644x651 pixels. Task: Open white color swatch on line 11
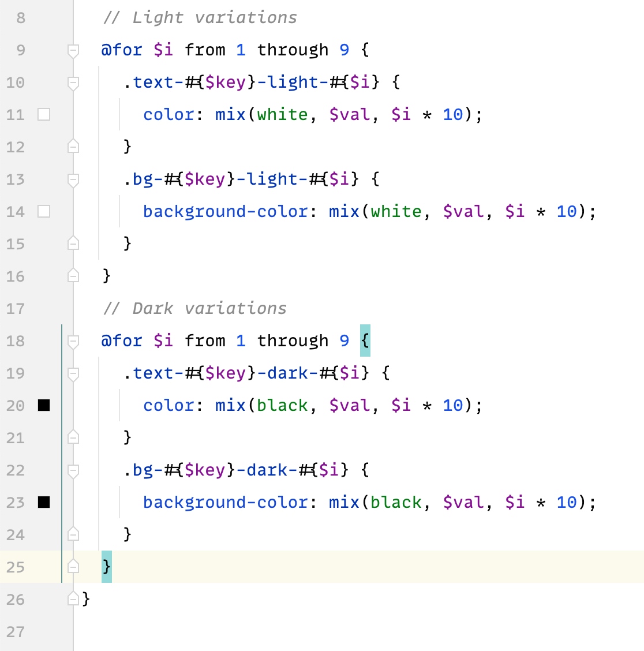point(44,114)
